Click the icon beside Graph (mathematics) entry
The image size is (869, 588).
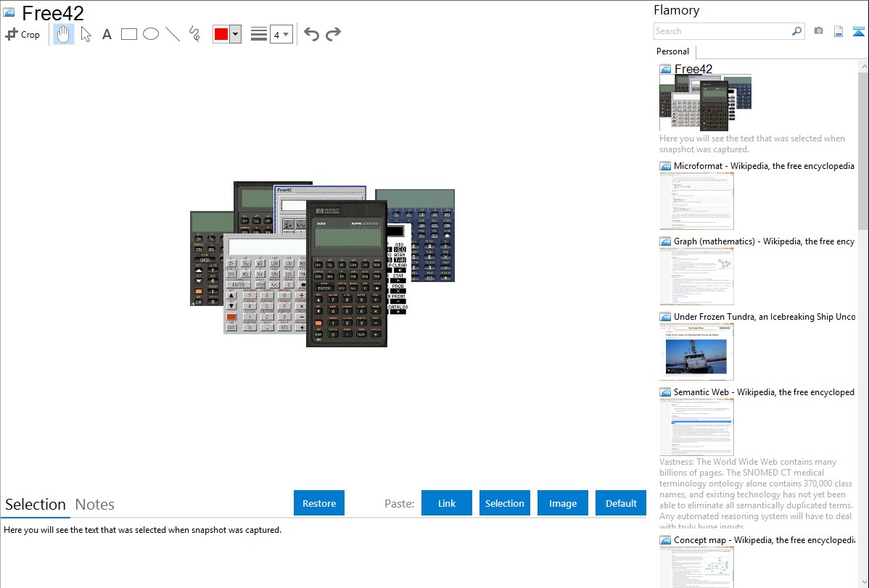click(665, 241)
